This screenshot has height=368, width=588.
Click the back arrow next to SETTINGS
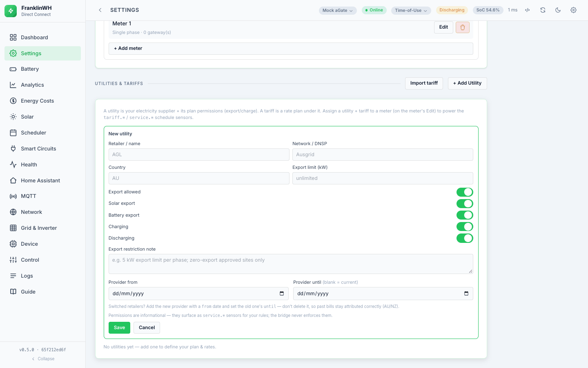pyautogui.click(x=100, y=10)
